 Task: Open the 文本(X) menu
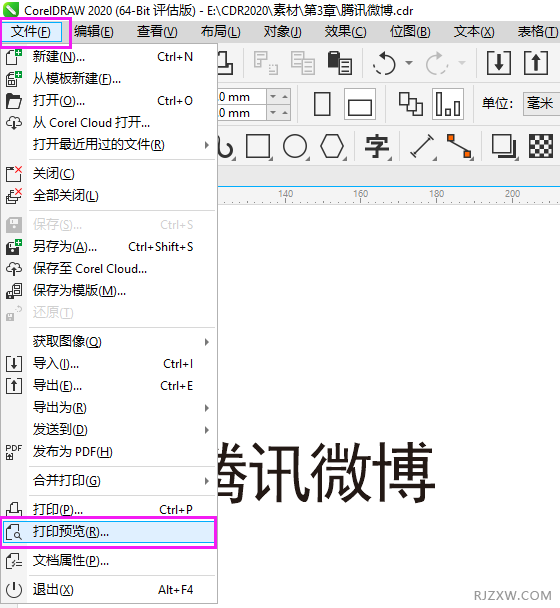click(x=474, y=32)
